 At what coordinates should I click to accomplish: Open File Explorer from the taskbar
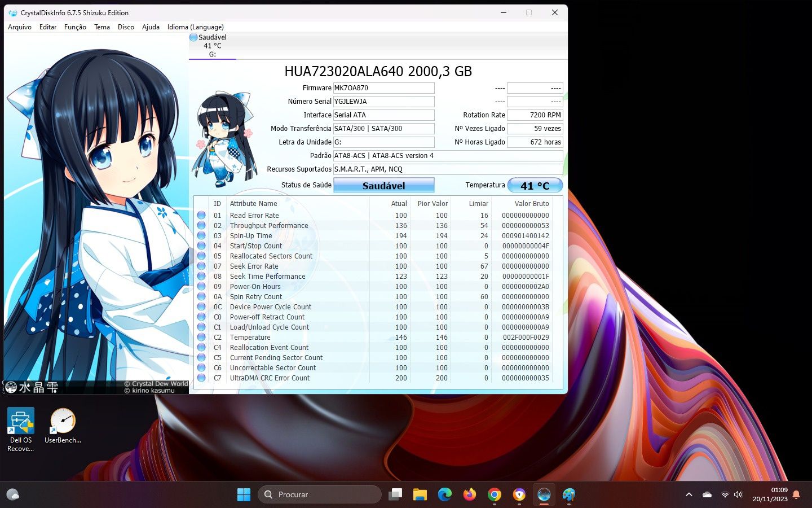(x=420, y=494)
